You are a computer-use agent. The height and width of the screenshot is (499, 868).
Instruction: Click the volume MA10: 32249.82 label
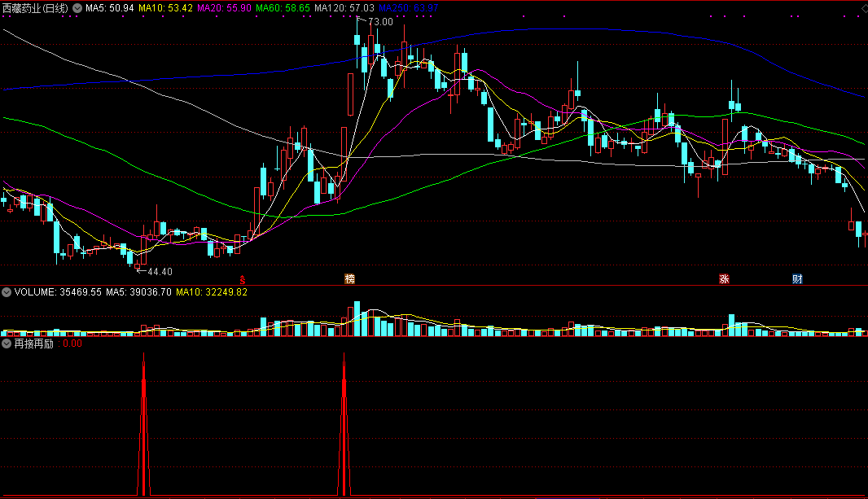pos(212,292)
